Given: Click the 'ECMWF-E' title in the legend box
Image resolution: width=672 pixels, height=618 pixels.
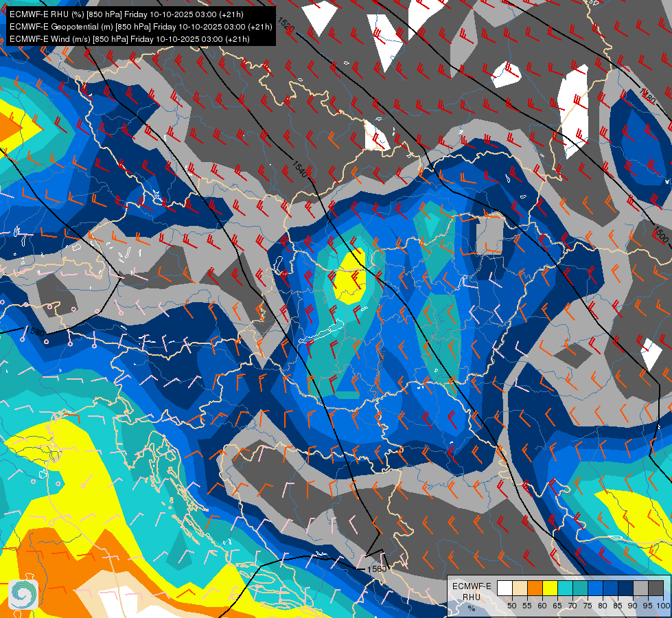Looking at the screenshot, I should pos(472,586).
